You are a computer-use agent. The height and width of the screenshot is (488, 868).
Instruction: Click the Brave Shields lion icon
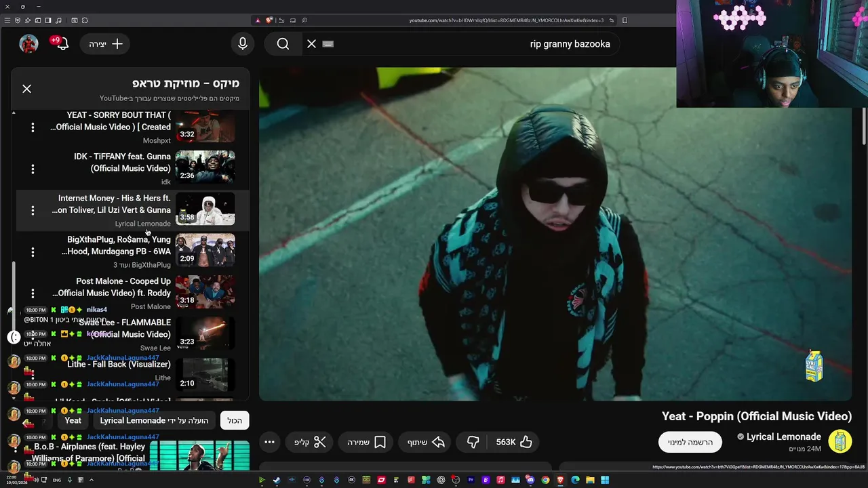coord(269,20)
